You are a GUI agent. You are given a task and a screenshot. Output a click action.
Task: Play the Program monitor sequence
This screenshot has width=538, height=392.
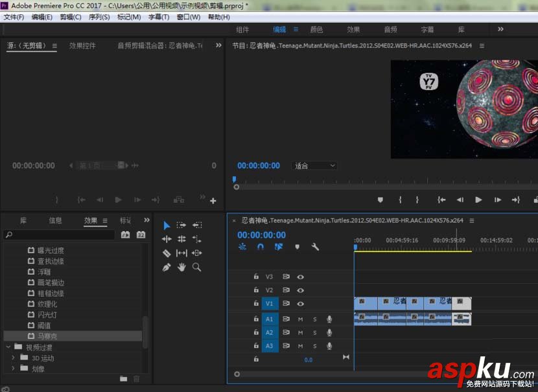[x=478, y=200]
